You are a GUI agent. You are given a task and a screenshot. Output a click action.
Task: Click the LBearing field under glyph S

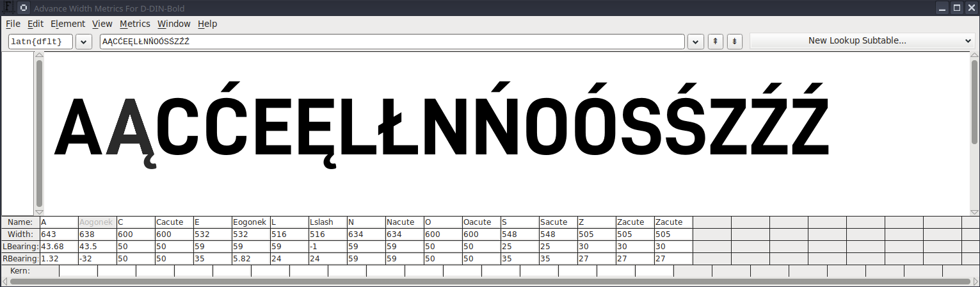520,247
